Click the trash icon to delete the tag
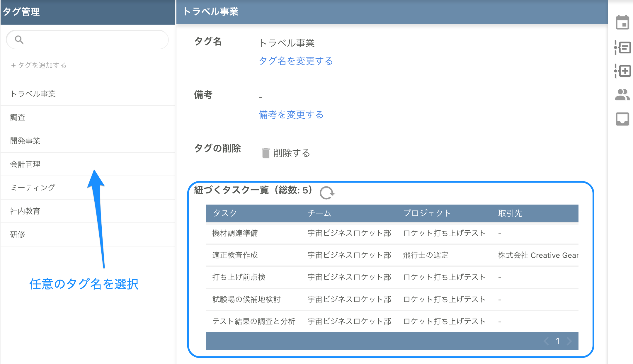The width and height of the screenshot is (633, 364). (265, 153)
